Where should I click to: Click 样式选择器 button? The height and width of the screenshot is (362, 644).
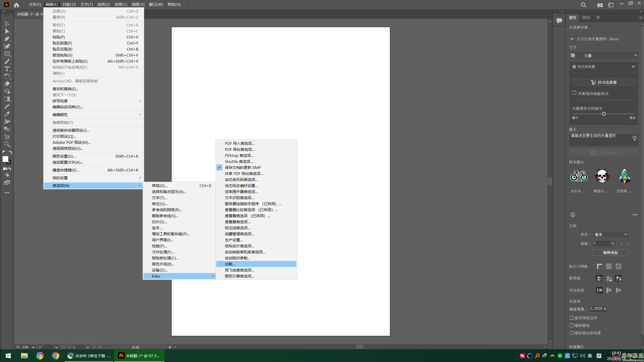click(x=603, y=82)
